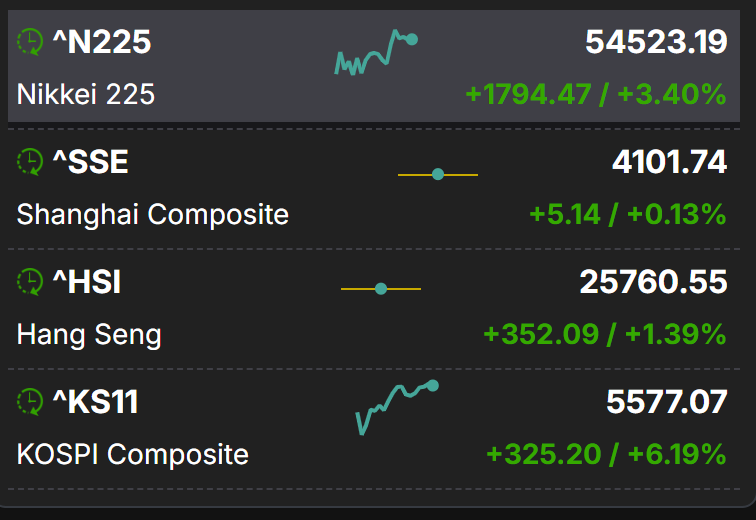Select the ^KS11 ticker symbol
Viewport: 756px width, 520px height.
(x=95, y=402)
